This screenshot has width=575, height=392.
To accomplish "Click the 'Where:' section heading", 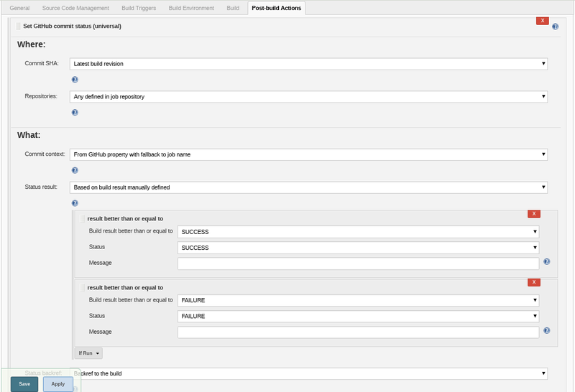I will click(31, 45).
